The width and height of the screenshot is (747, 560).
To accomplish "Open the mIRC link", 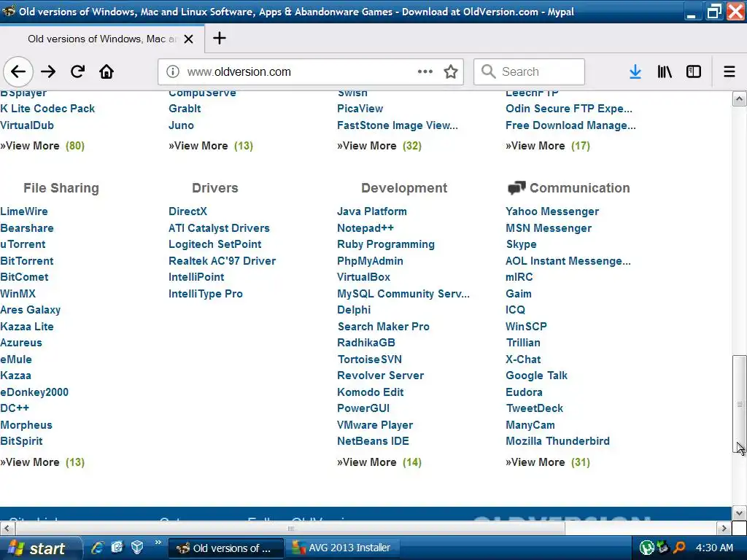I will pyautogui.click(x=519, y=277).
